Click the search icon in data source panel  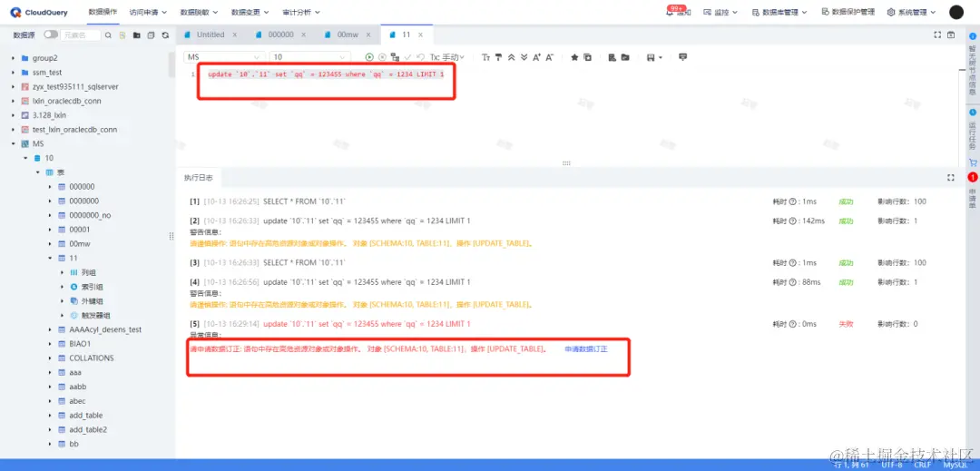[x=108, y=35]
